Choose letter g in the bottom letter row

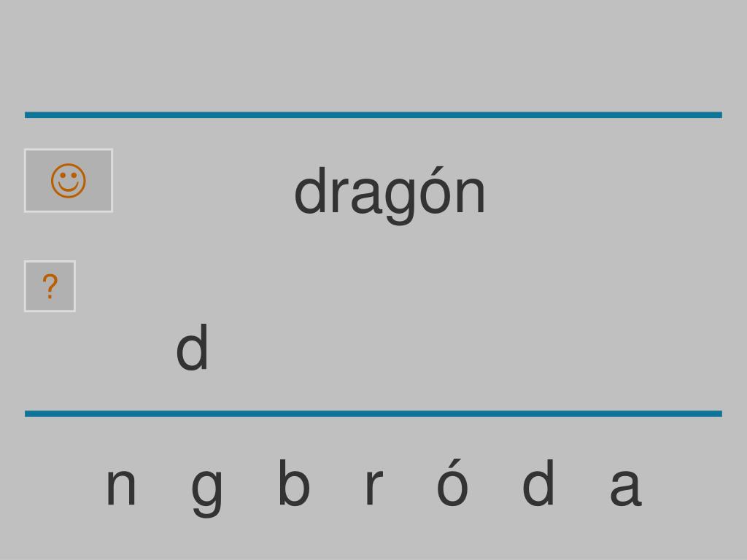pos(206,492)
